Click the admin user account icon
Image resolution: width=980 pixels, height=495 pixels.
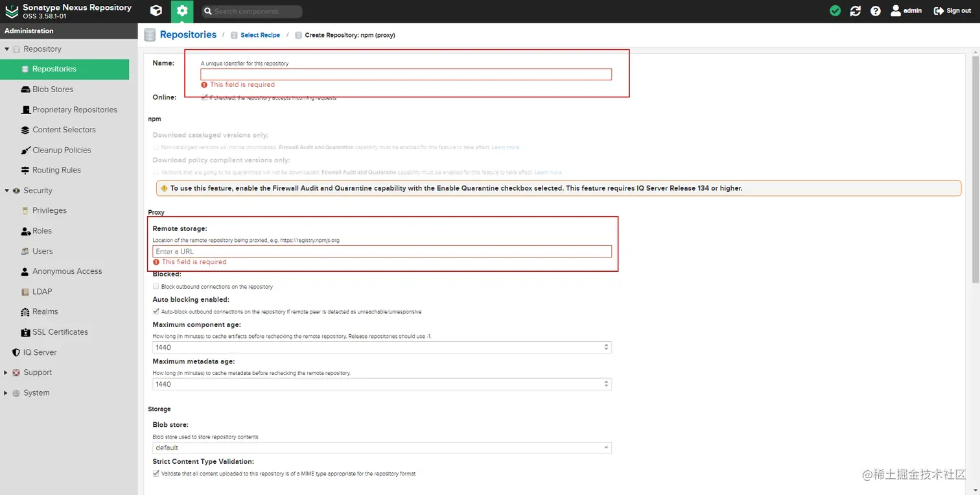click(x=896, y=10)
